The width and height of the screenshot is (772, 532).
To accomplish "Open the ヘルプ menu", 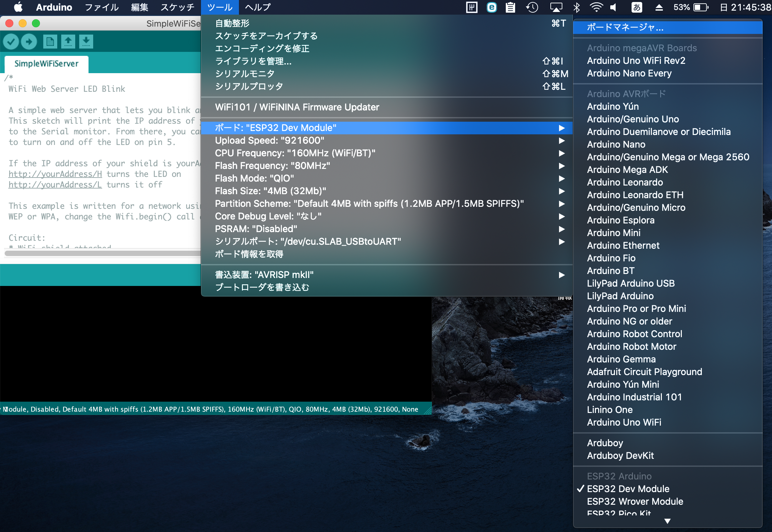I will (258, 7).
